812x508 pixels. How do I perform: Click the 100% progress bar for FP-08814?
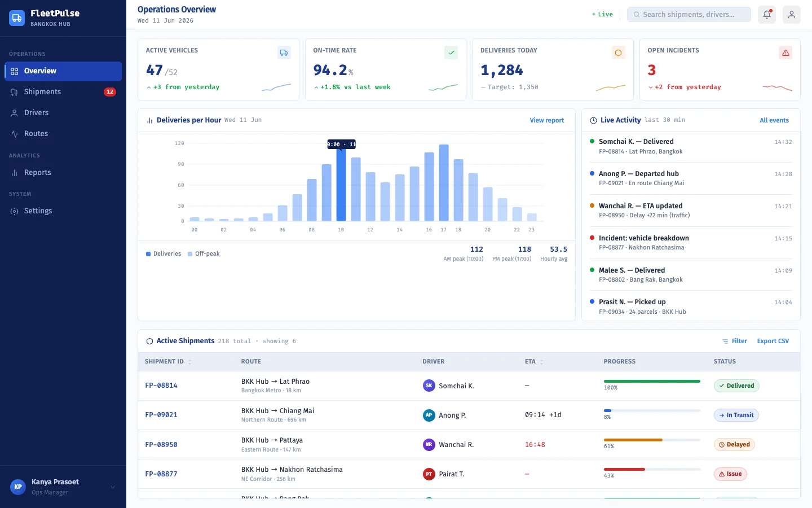pyautogui.click(x=652, y=382)
